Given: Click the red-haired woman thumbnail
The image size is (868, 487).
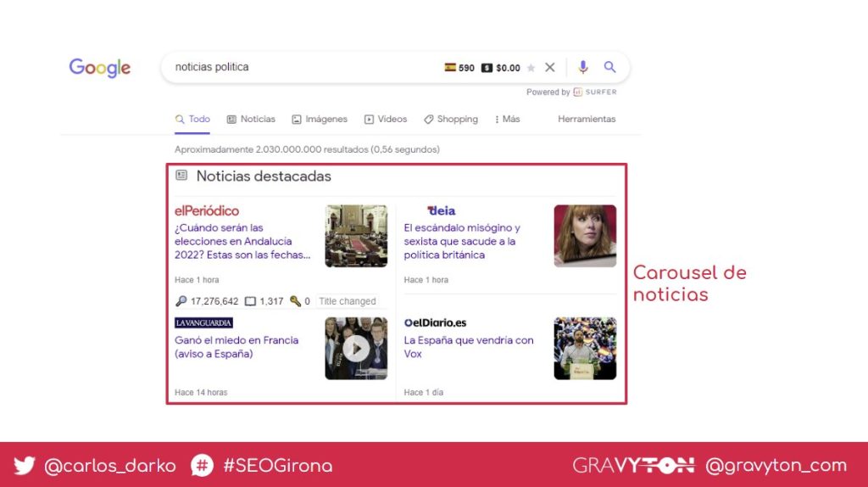Looking at the screenshot, I should tap(585, 236).
